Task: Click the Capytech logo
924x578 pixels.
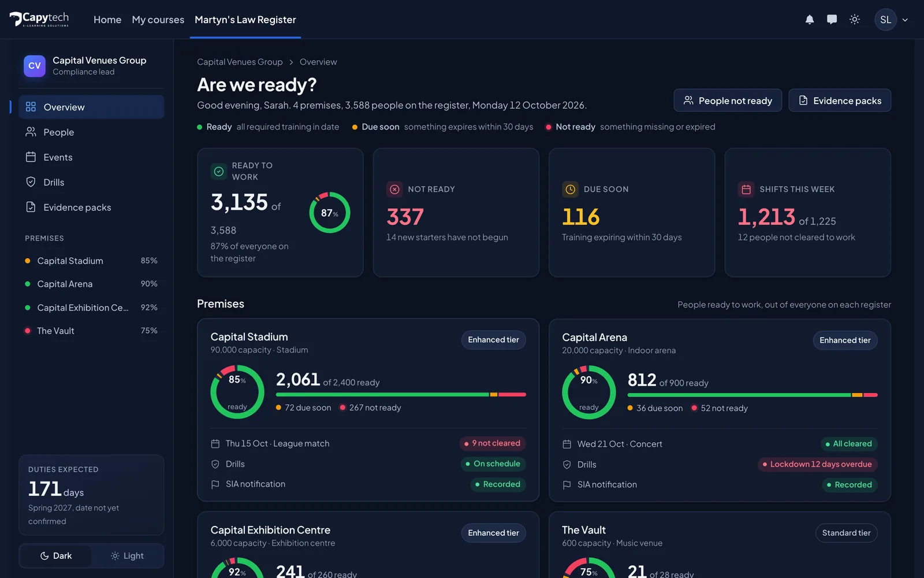Action: pyautogui.click(x=39, y=20)
